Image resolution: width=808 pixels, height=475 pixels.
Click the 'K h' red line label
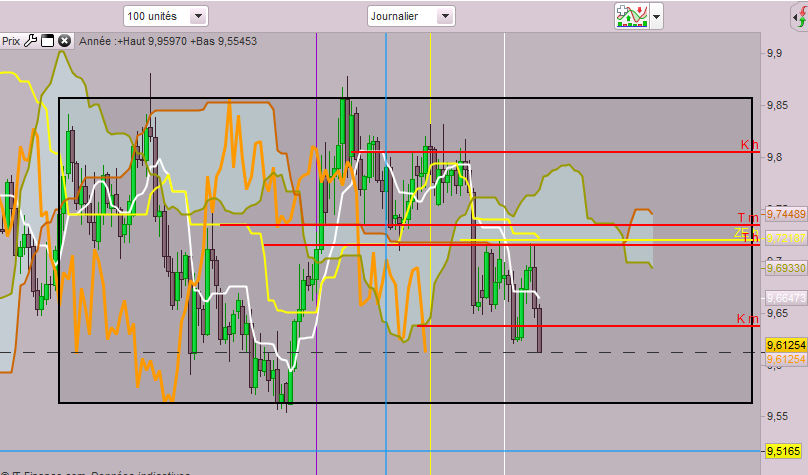749,145
